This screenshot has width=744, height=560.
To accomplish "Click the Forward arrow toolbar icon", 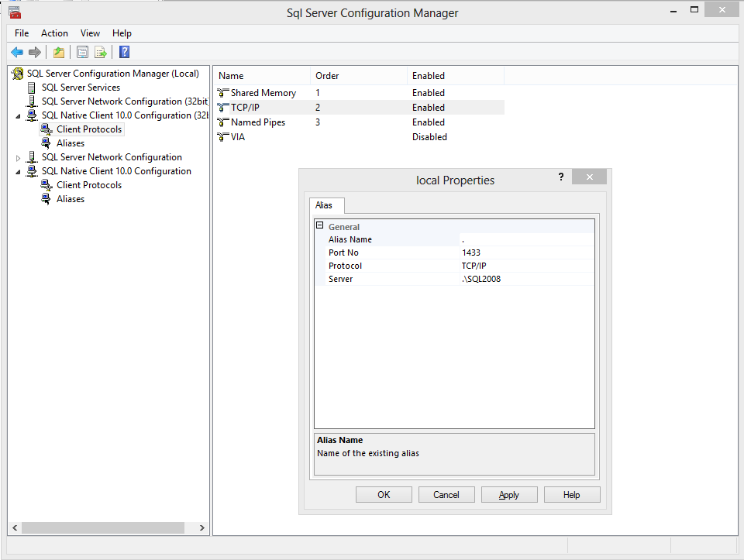I will point(35,52).
